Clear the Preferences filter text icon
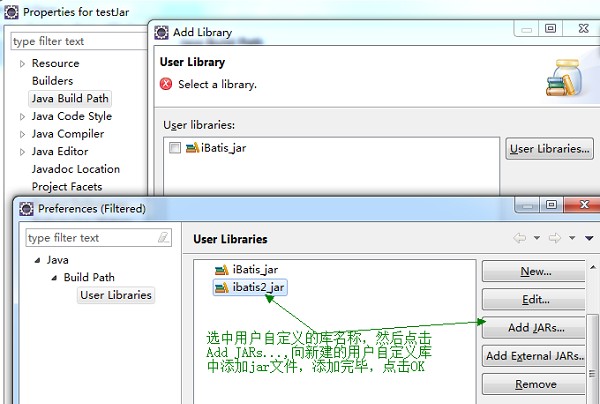Screen dimensions: 600x404 (164, 238)
